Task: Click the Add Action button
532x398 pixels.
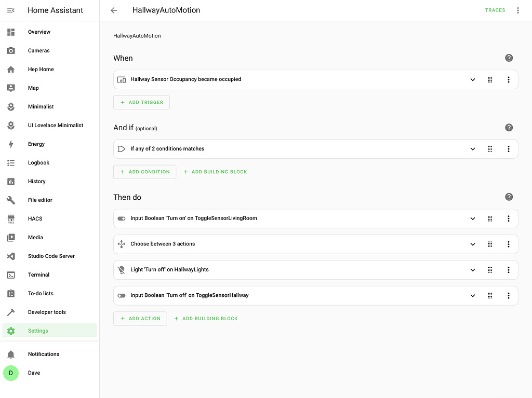Action: tap(140, 319)
